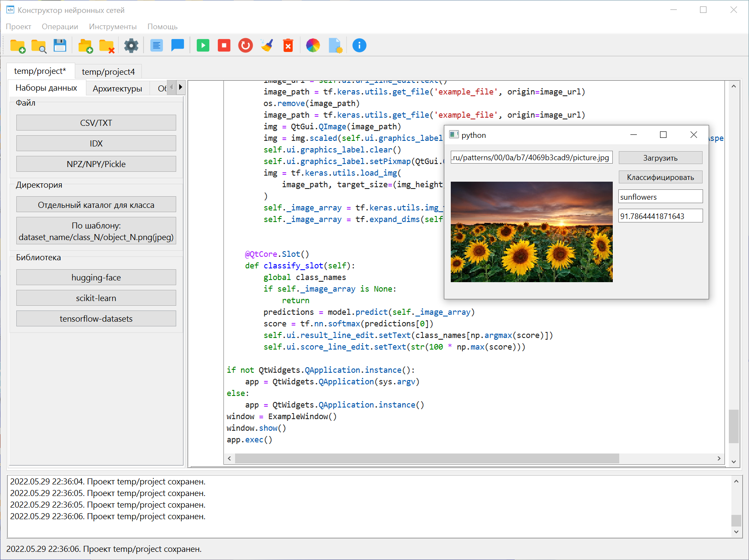Click the NPZ/NPY/Pickle button
The width and height of the screenshot is (749, 560).
click(x=96, y=164)
